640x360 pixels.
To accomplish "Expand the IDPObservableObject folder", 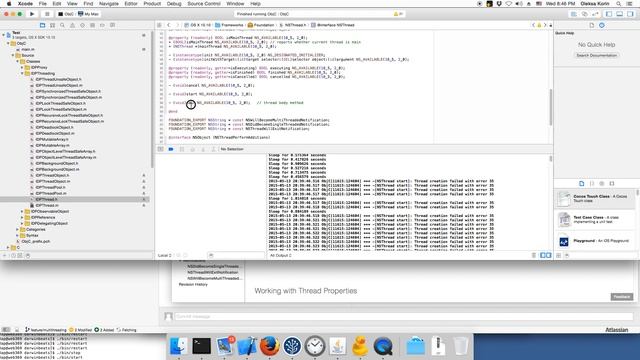I will 22,211.
